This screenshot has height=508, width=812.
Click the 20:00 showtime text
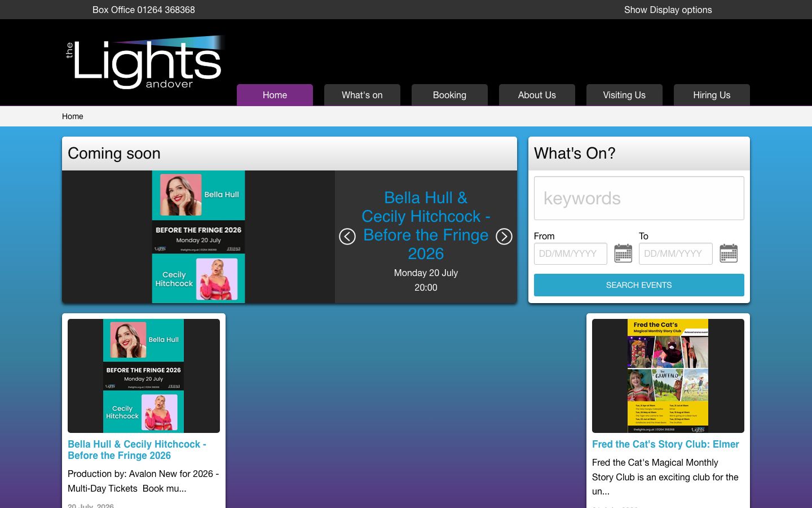pyautogui.click(x=426, y=287)
